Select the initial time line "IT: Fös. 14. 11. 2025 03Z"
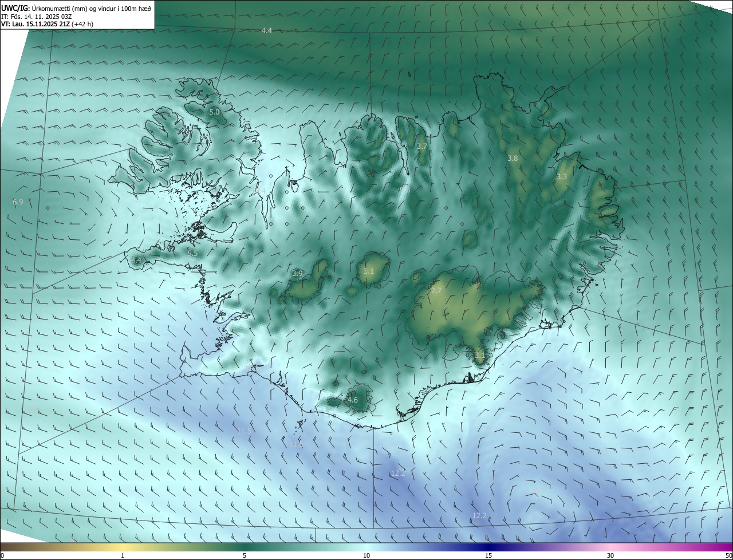This screenshot has width=733, height=560. (36, 16)
